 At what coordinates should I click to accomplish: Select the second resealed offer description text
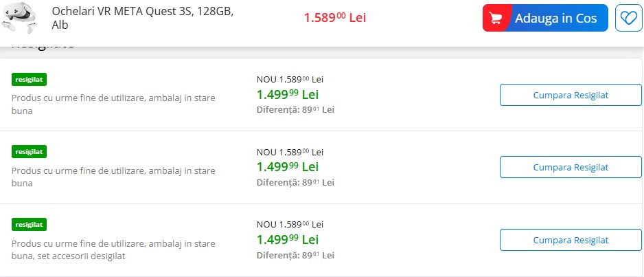coord(113,177)
